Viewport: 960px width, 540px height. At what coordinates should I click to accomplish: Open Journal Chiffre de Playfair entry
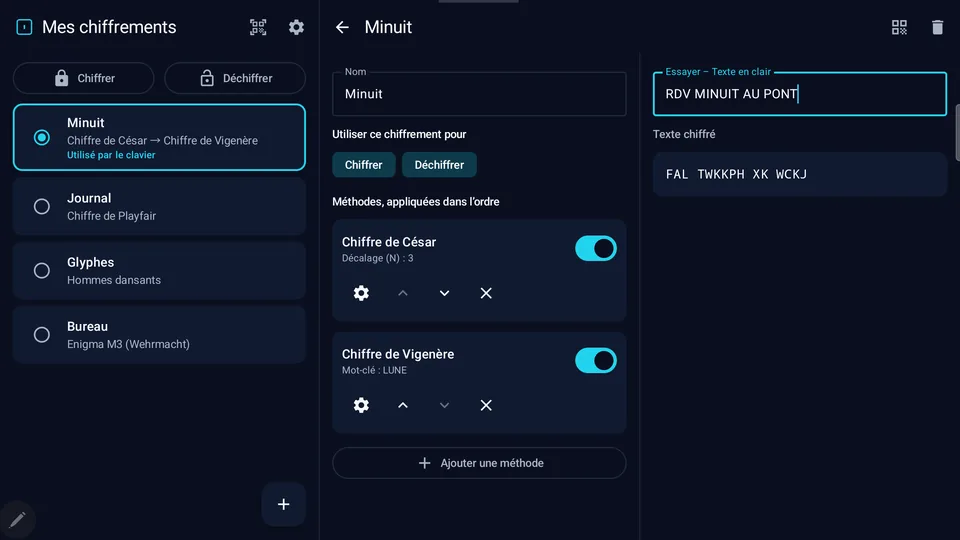point(159,206)
